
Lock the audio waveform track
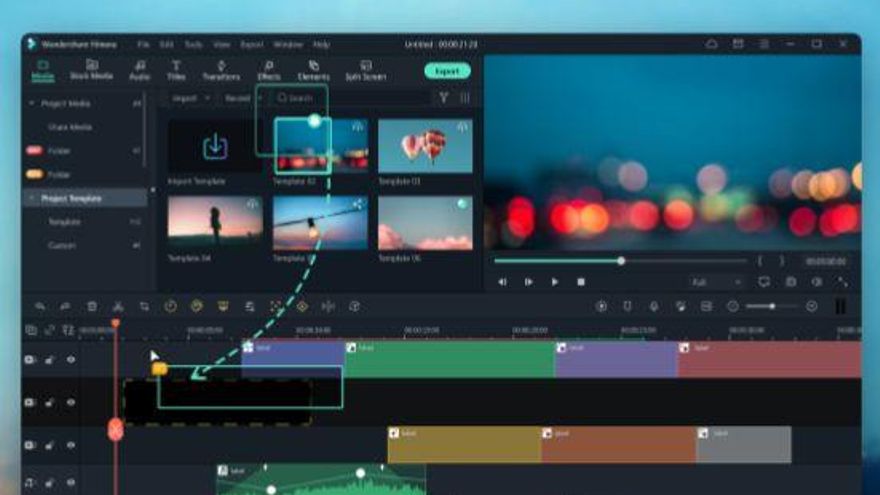click(49, 482)
